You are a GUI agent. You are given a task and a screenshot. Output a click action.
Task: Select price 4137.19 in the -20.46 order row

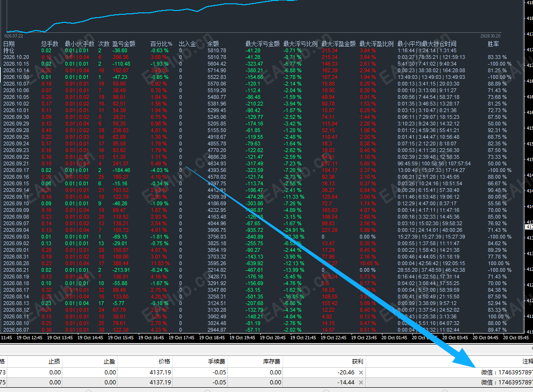click(x=160, y=373)
